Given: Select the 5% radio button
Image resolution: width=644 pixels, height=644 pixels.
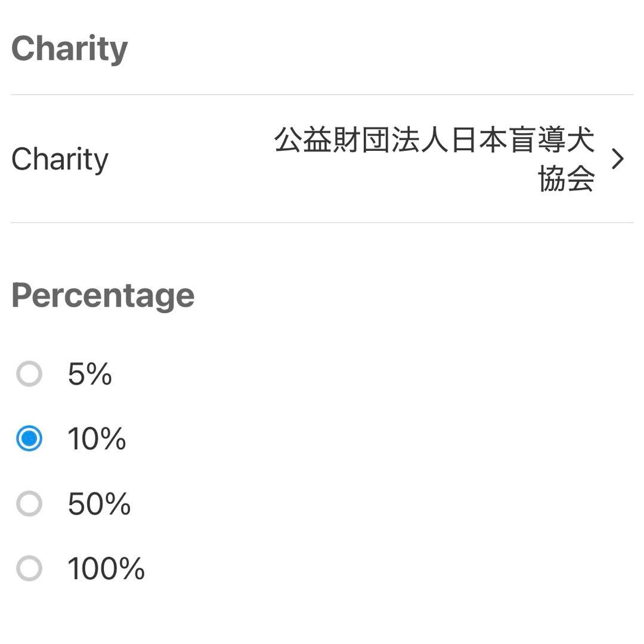Looking at the screenshot, I should (29, 374).
